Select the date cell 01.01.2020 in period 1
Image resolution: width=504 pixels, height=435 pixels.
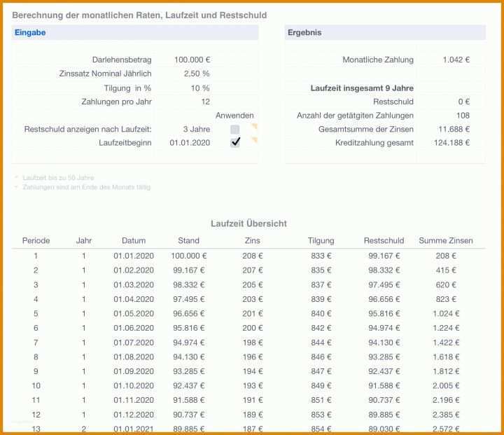click(134, 256)
